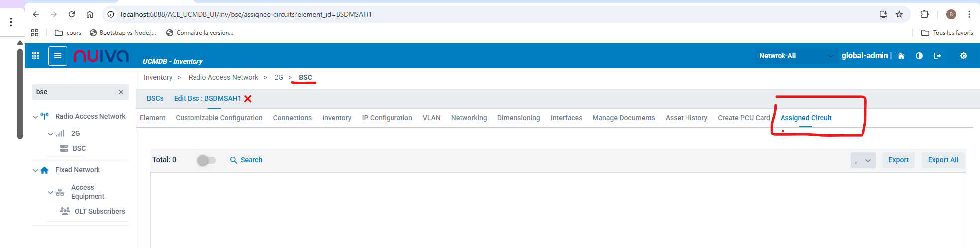Click the Search link
The width and height of the screenshot is (980, 248).
pos(246,160)
